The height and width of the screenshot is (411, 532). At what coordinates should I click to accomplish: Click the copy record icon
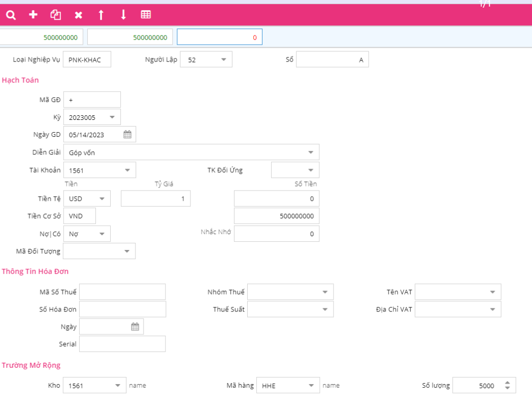tap(55, 15)
